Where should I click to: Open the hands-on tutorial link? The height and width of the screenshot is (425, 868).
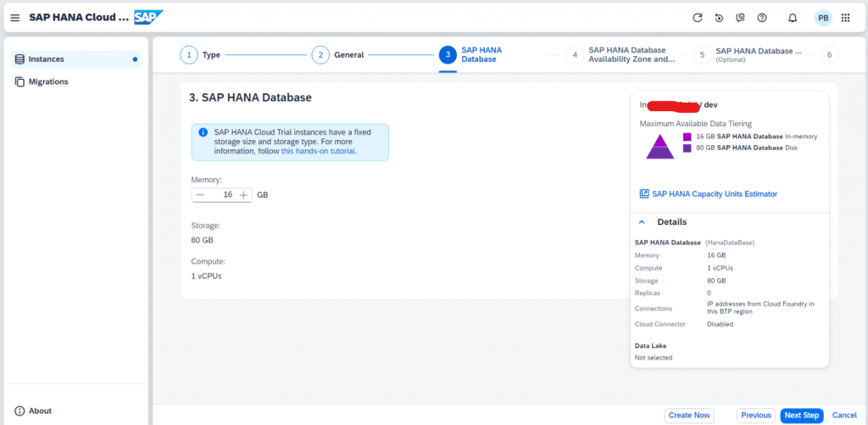pyautogui.click(x=319, y=151)
